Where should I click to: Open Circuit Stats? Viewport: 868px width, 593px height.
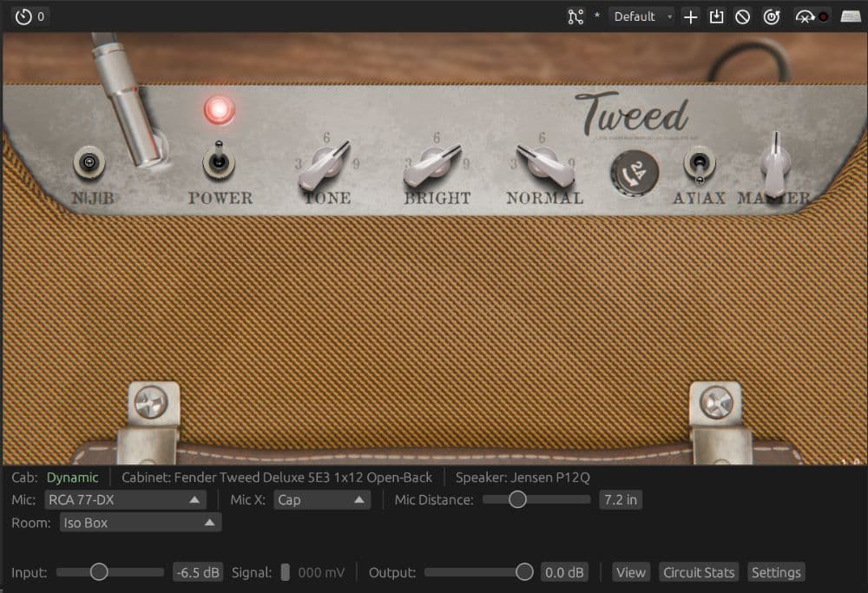coord(699,572)
